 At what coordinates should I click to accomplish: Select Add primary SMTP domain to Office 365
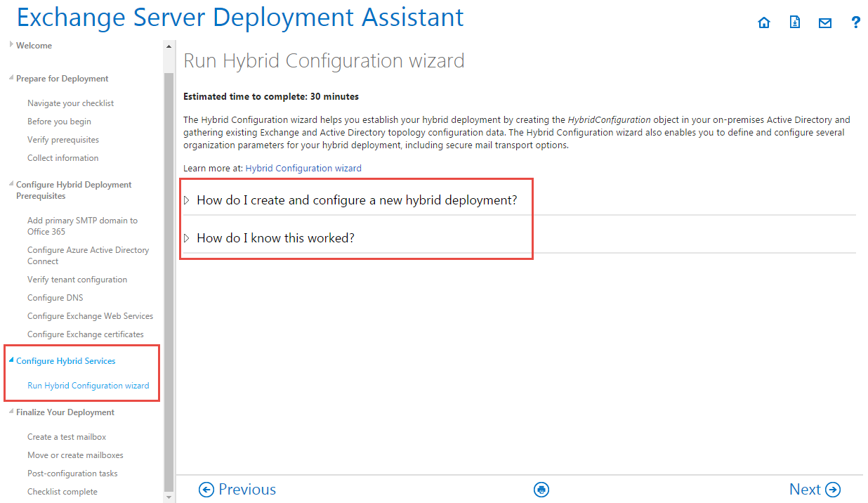click(82, 226)
